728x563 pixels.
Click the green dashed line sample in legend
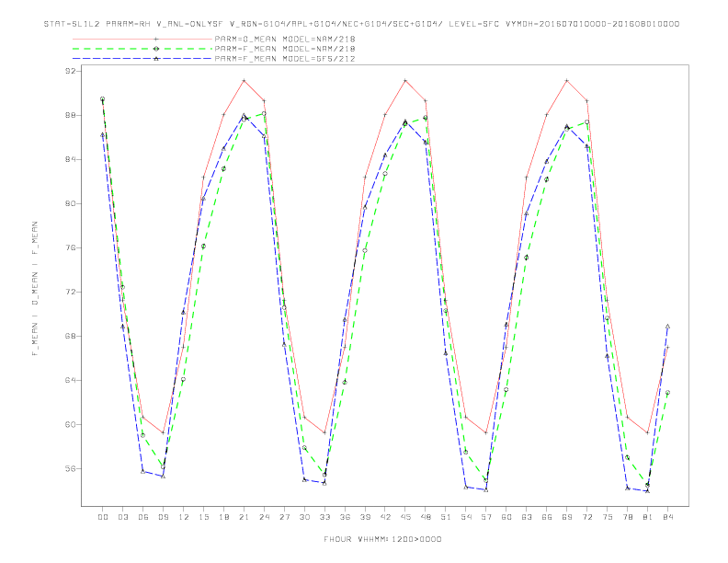tap(142, 49)
